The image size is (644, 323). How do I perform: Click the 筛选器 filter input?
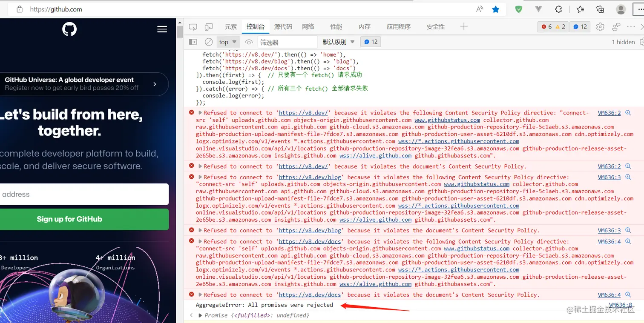(x=287, y=42)
